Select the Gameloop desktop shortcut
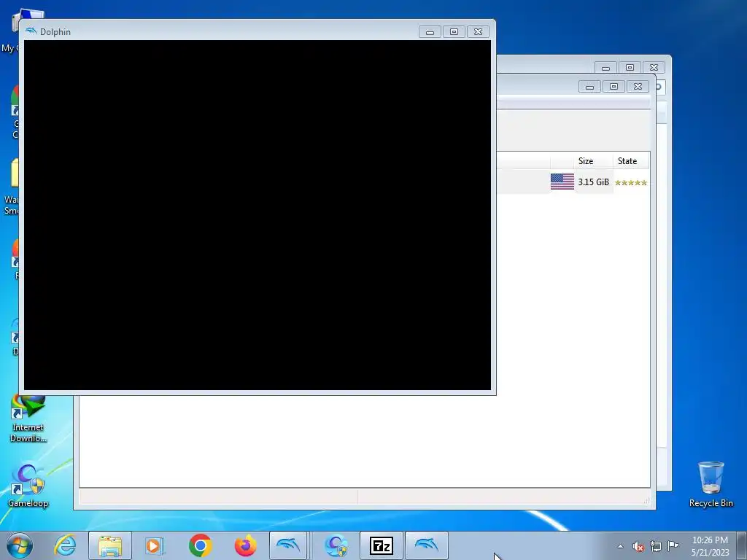 point(28,486)
